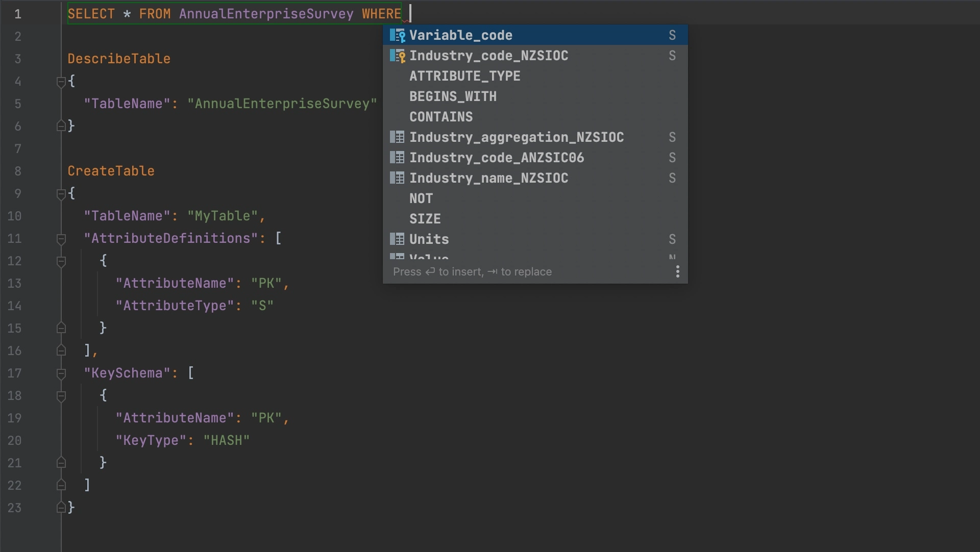The image size is (980, 552).
Task: Click "KeySchema" key
Action: coord(127,373)
